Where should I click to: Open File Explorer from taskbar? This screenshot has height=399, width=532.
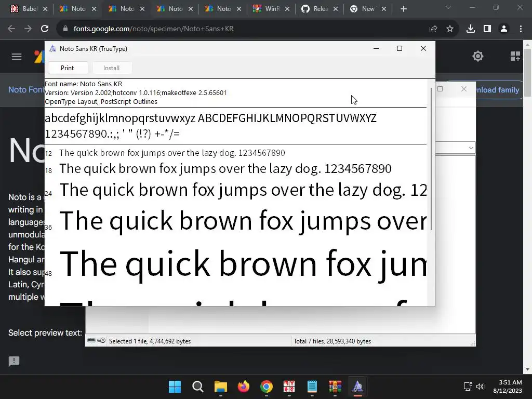[x=220, y=387]
